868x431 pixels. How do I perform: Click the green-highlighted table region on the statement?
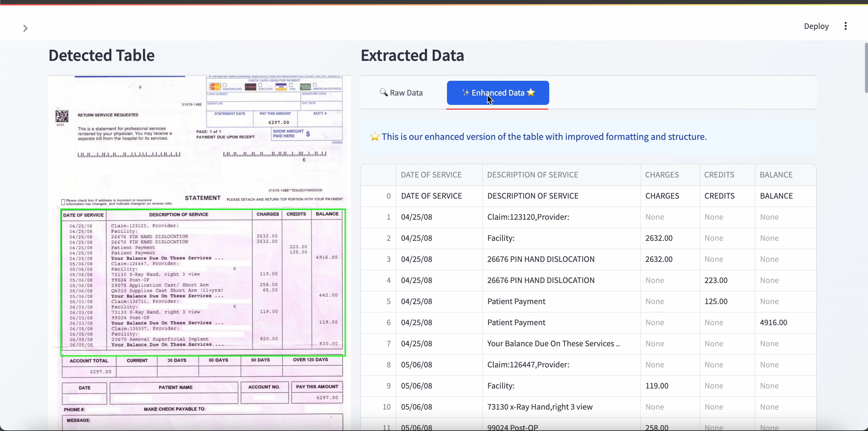(x=202, y=283)
